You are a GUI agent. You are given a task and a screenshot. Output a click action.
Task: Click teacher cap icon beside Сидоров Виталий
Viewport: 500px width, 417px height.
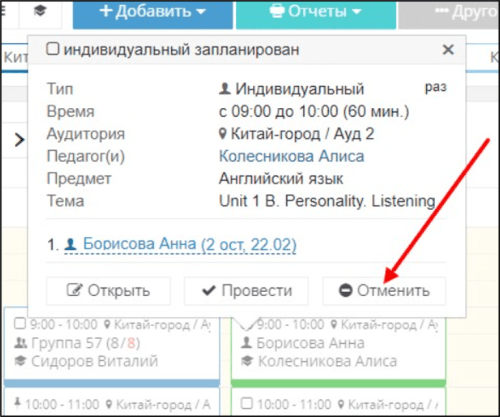[20, 361]
